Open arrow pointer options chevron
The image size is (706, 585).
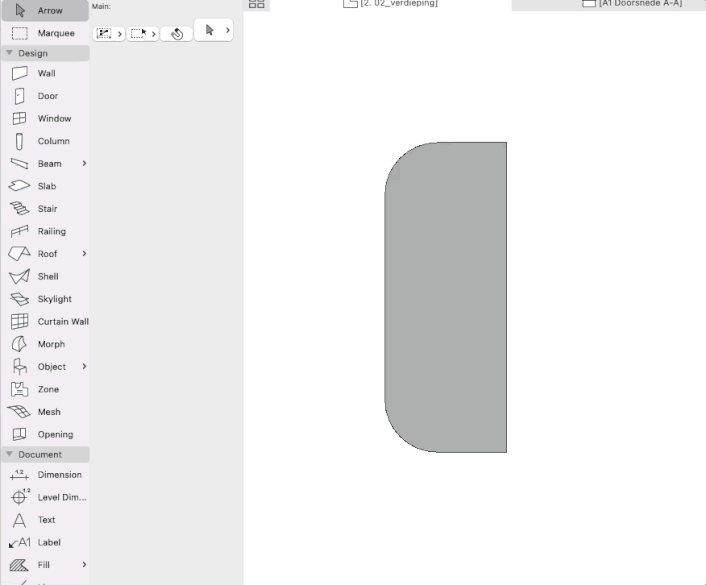point(227,30)
